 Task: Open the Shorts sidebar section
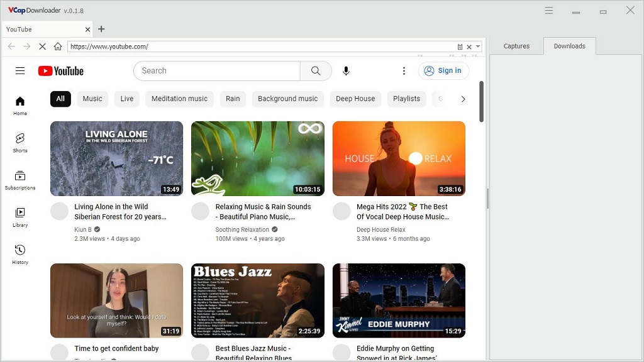(20, 143)
